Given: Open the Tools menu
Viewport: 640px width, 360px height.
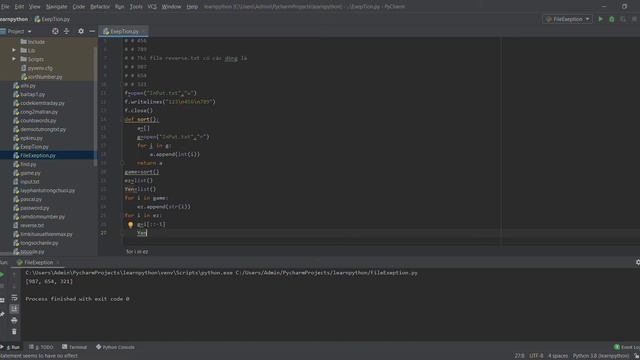Looking at the screenshot, I should (136, 7).
